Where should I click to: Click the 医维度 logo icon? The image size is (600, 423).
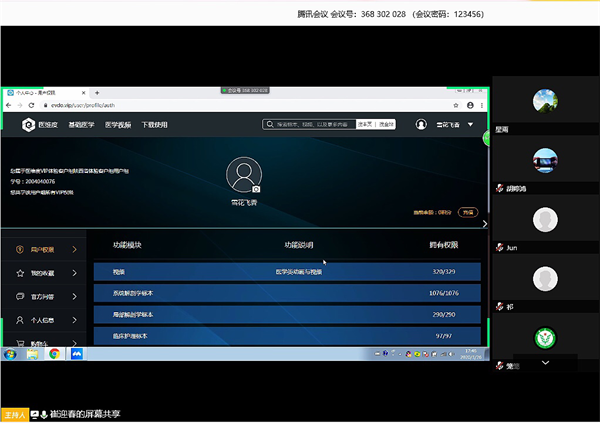[x=28, y=124]
